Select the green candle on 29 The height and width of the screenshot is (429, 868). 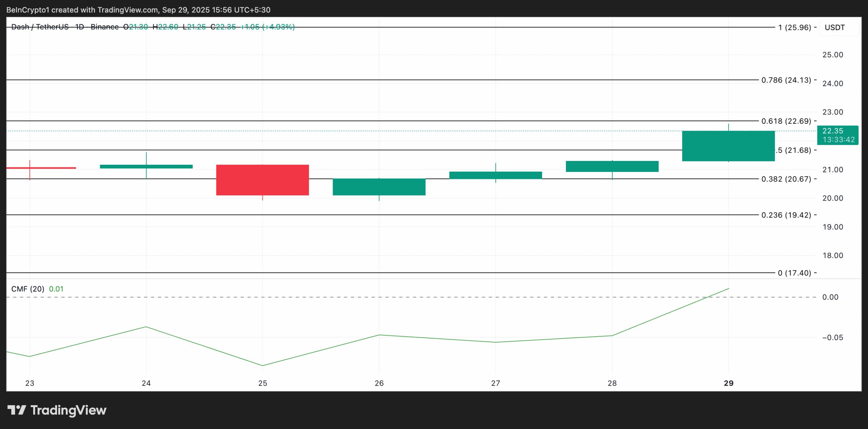coord(728,146)
